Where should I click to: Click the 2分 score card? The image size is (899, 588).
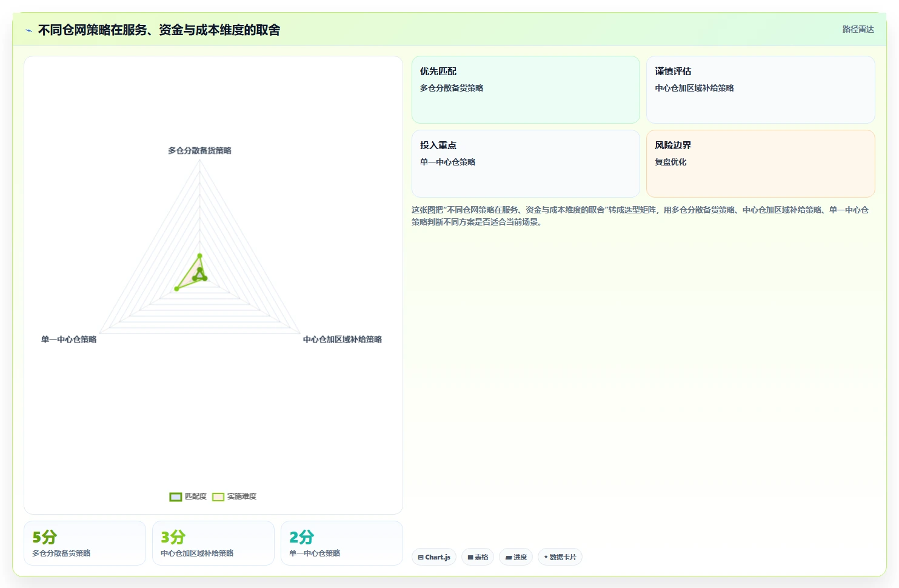(342, 543)
